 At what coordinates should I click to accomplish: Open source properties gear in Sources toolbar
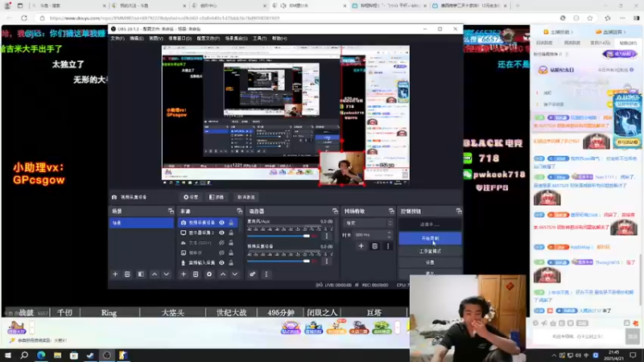pyautogui.click(x=209, y=274)
